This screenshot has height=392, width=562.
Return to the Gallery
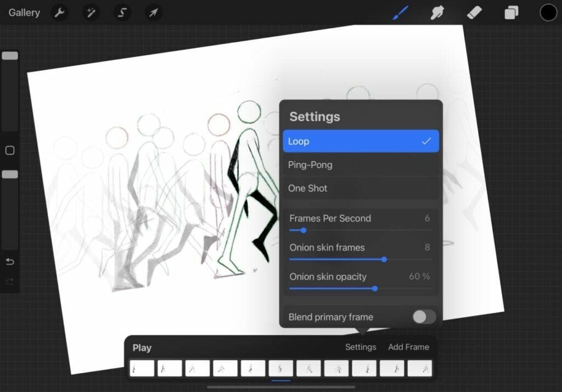click(24, 13)
